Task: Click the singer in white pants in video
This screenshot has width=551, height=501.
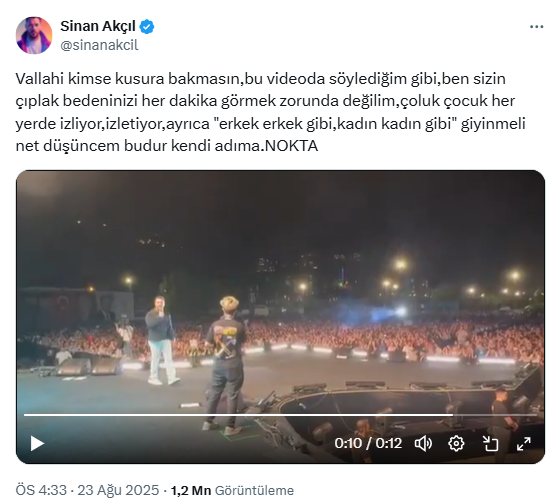Action: [x=161, y=340]
